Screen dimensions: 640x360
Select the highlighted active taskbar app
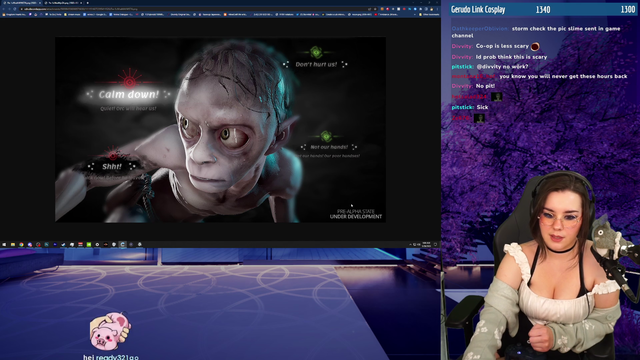click(122, 244)
